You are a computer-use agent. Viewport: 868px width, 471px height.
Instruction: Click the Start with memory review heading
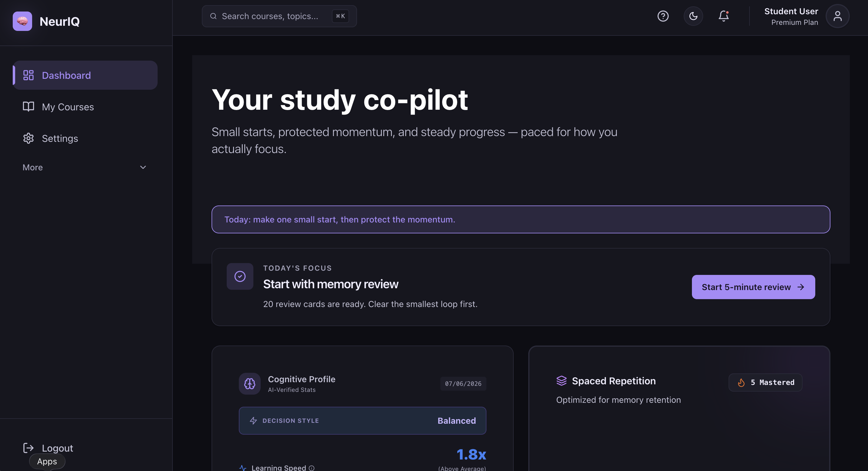coord(331,284)
